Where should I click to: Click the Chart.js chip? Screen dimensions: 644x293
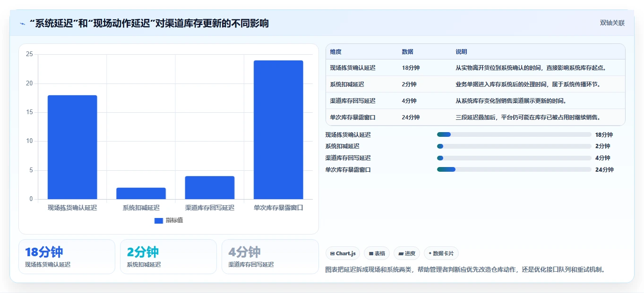343,253
